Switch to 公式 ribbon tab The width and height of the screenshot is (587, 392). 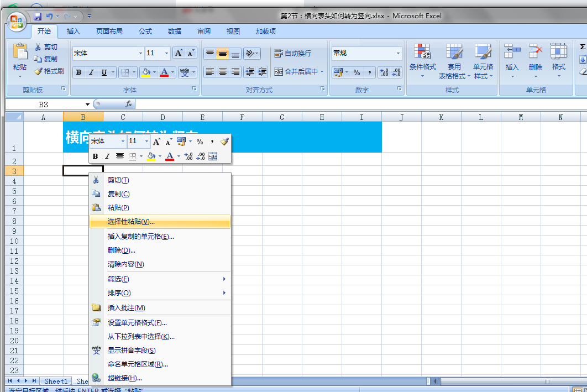pyautogui.click(x=145, y=32)
